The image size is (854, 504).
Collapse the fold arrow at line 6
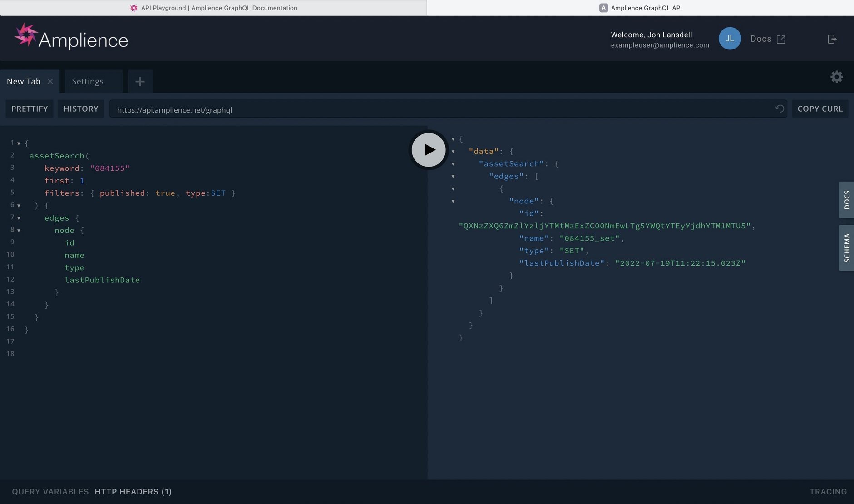(x=19, y=206)
